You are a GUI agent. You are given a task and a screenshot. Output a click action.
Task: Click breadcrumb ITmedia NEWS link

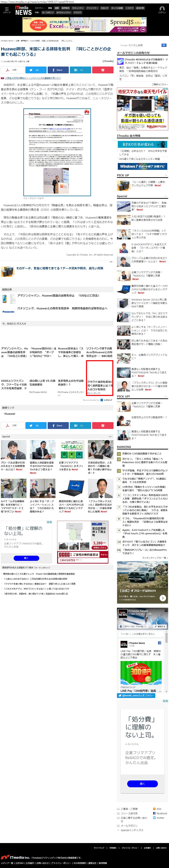[7, 41]
